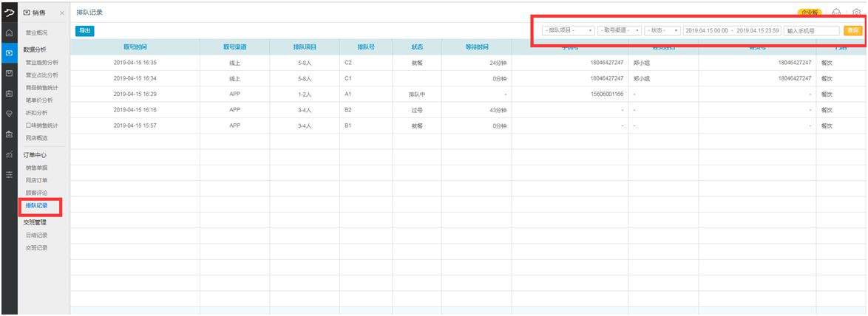Expand the 状态 dropdown filter

coord(662,30)
